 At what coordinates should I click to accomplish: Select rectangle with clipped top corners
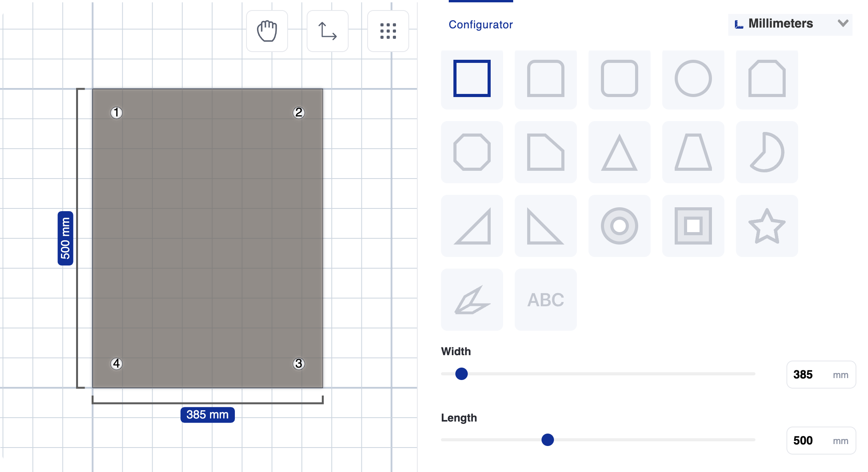click(767, 79)
